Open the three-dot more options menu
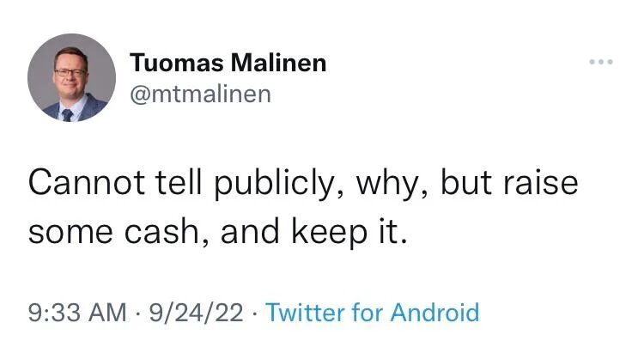The height and width of the screenshot is (341, 644). 601,62
